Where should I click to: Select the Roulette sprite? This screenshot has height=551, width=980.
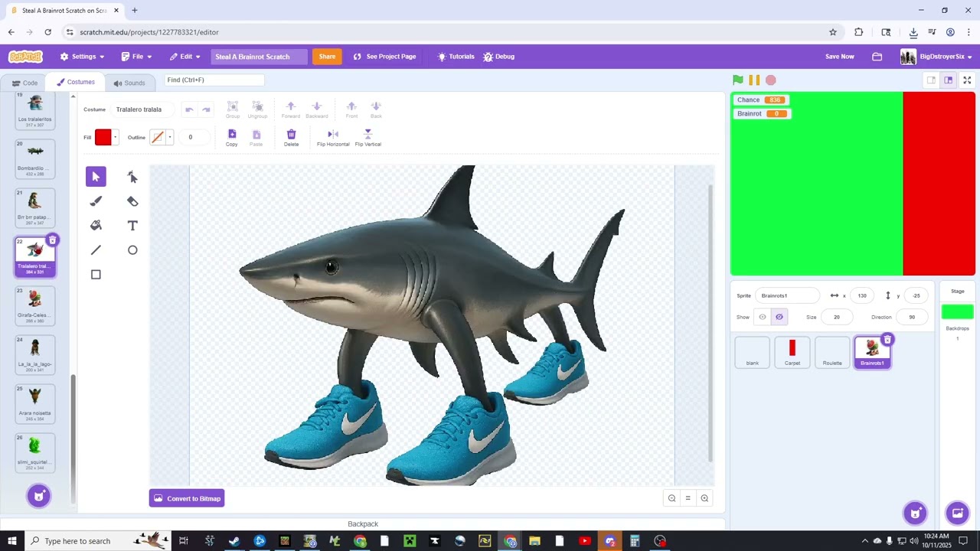coord(832,352)
